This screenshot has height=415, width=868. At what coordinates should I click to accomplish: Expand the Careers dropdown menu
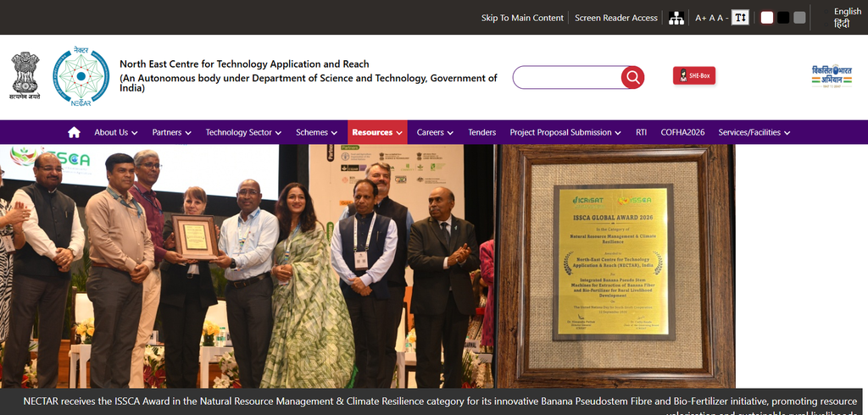[435, 132]
